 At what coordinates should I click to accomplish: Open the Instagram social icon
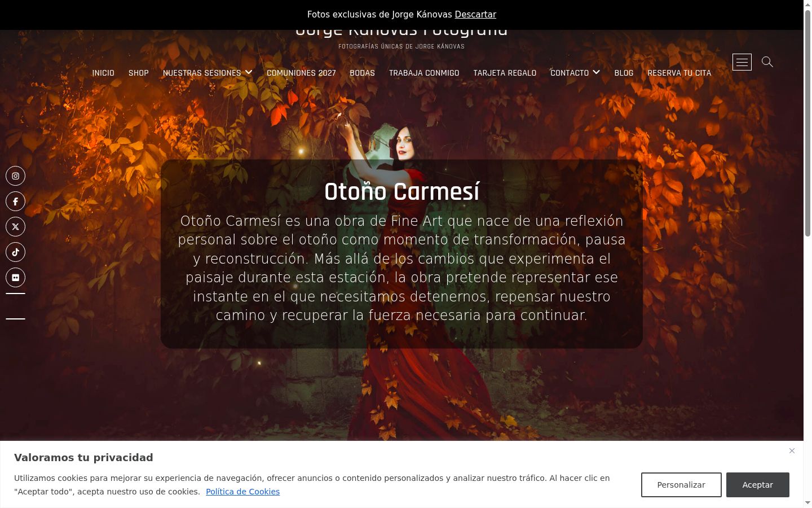[x=16, y=176]
